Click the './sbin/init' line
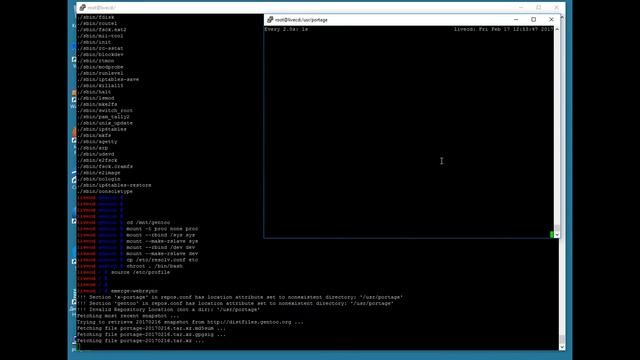 tap(94, 42)
